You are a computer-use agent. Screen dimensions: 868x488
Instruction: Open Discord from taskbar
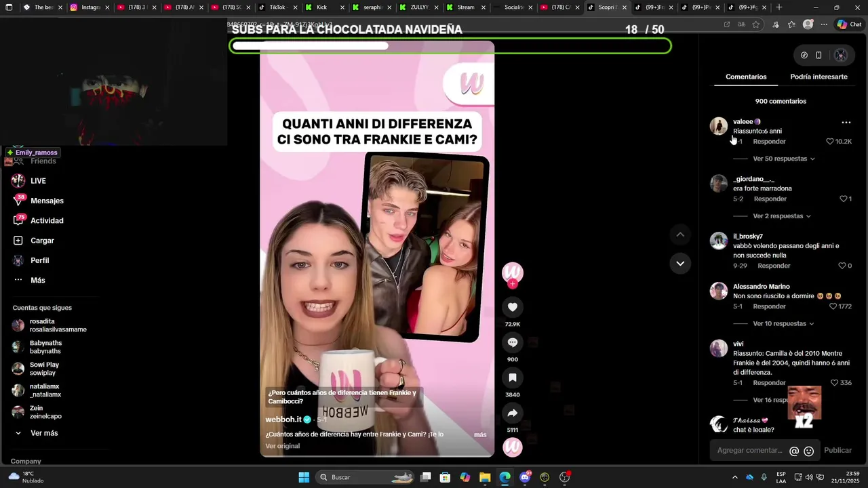pyautogui.click(x=525, y=477)
